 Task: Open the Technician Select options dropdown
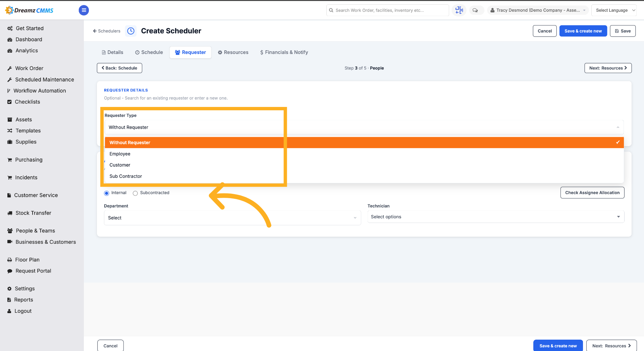(x=496, y=217)
